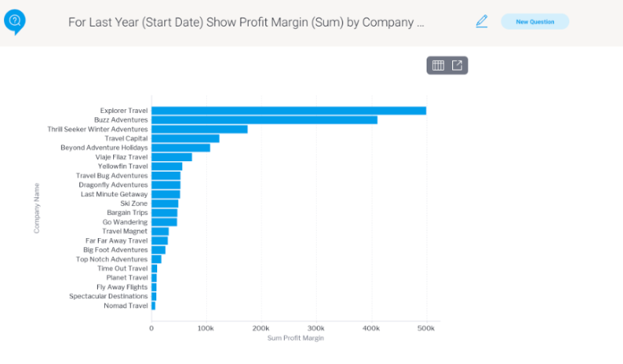Select the Travel Capital bar
This screenshot has height=364, width=623.
coord(185,139)
